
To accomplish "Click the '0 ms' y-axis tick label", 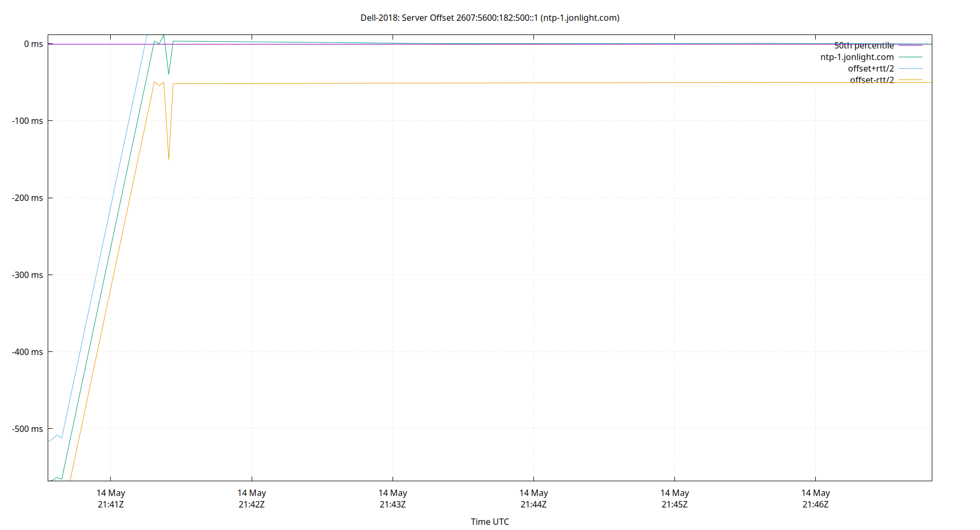I will click(34, 43).
